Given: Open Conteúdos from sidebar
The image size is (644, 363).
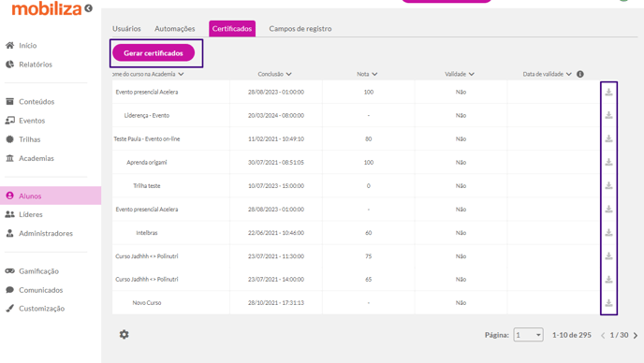Looking at the screenshot, I should 37,102.
